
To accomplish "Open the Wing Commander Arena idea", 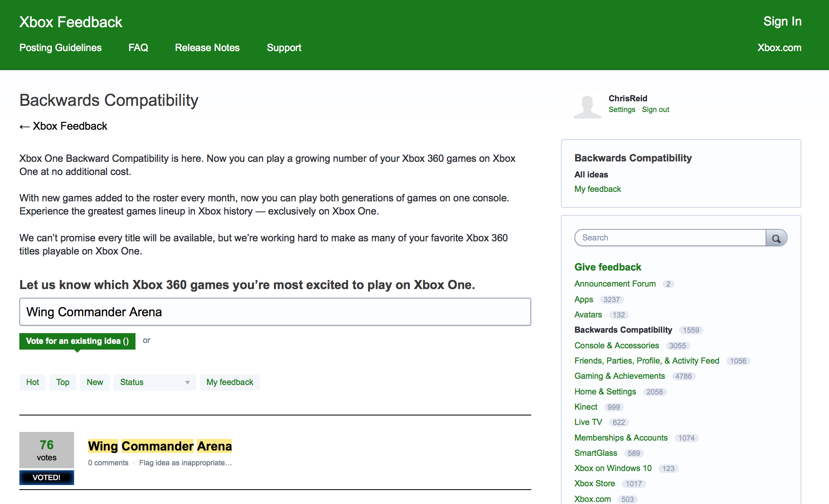I will tap(160, 446).
